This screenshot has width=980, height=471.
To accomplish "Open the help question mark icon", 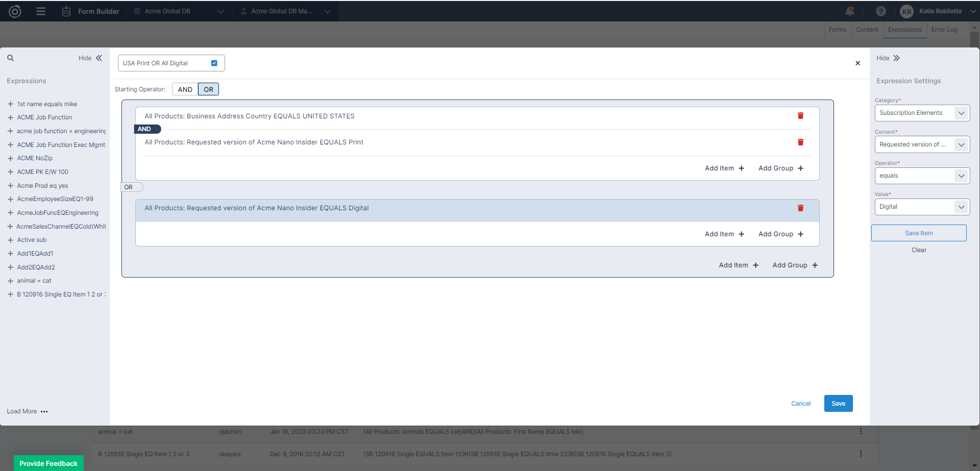I will [x=880, y=11].
